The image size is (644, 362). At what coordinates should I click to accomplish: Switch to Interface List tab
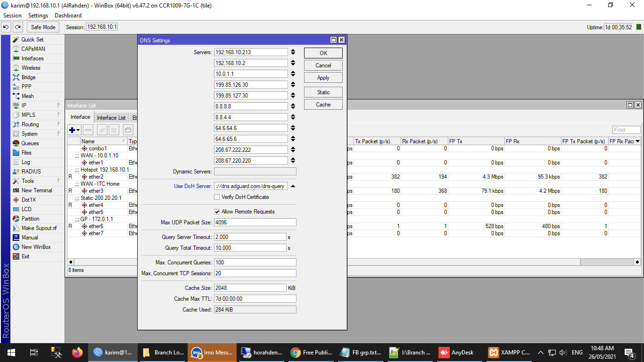tap(111, 118)
